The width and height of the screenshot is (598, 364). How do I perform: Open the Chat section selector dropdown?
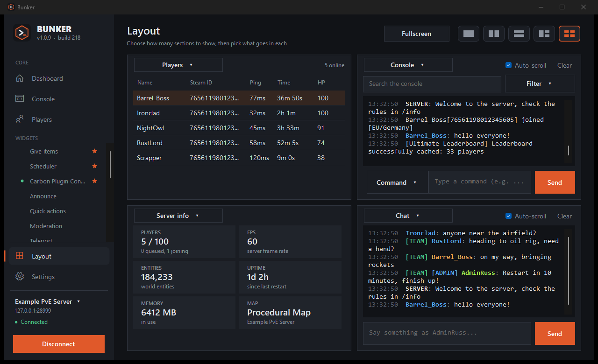(x=408, y=216)
